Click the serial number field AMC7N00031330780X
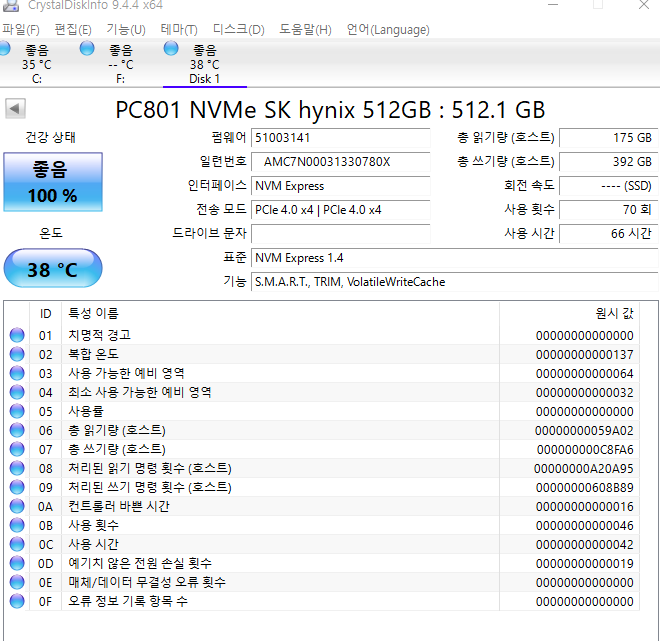This screenshot has width=660, height=641. click(x=341, y=162)
